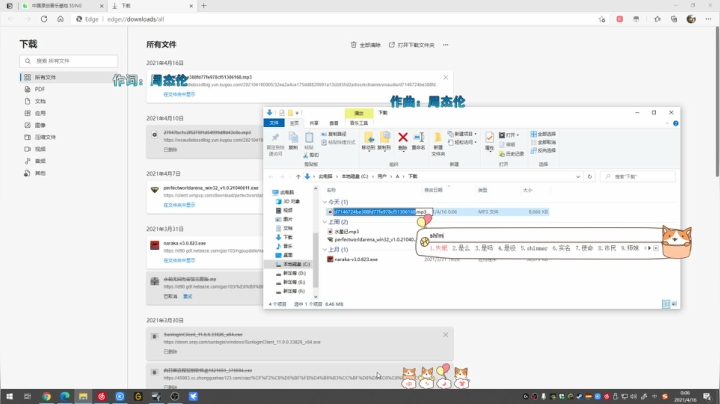Select 水星记.mp3 file in list

[x=343, y=231]
